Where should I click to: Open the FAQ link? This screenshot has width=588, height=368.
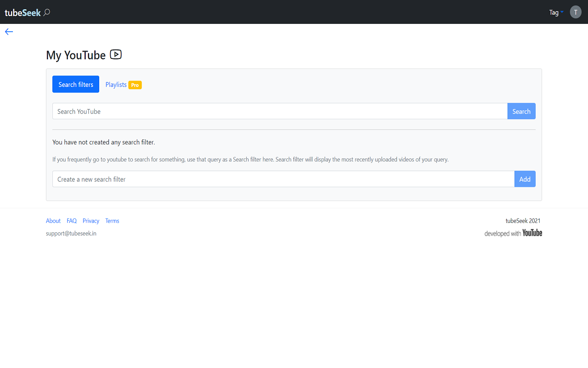pos(72,221)
